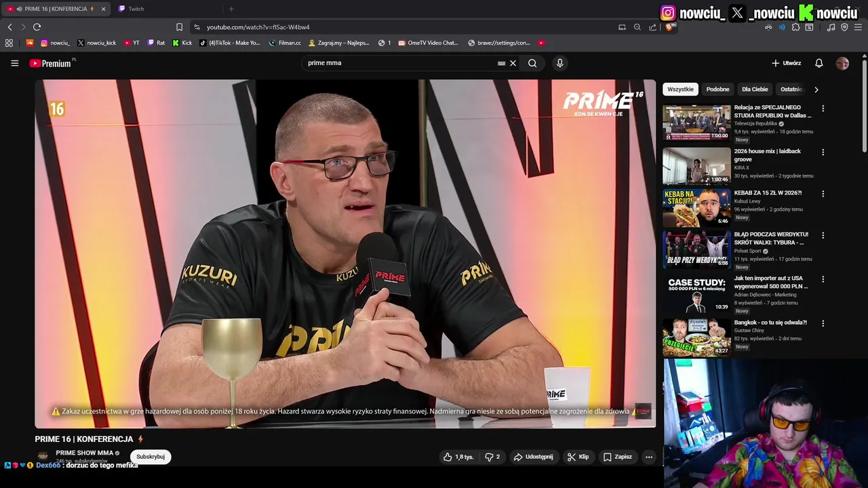Open site settings icon in address bar

[197, 27]
